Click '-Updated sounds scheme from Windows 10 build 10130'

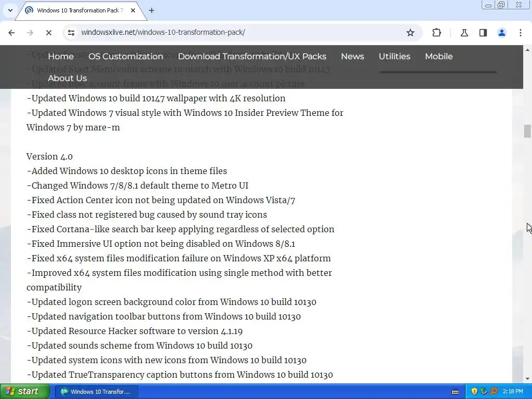pos(139,345)
